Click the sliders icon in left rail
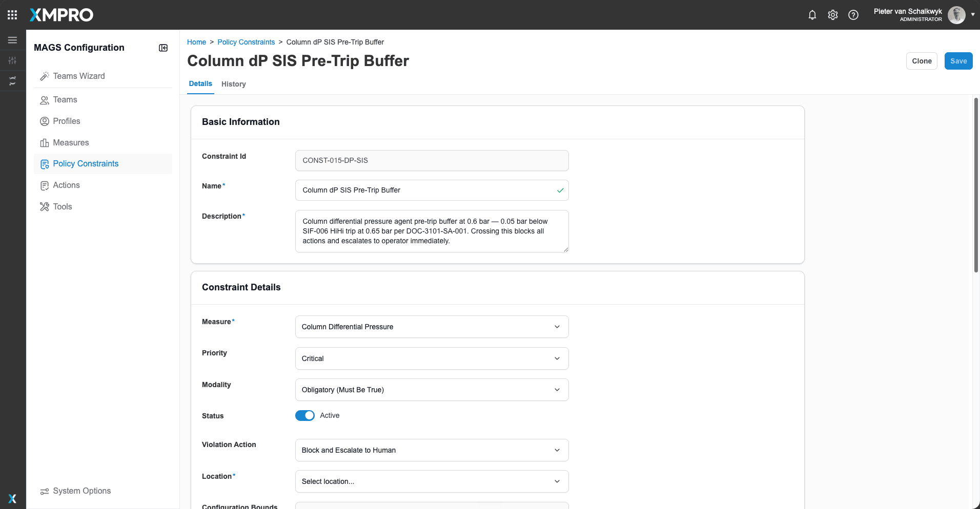 pos(13,60)
